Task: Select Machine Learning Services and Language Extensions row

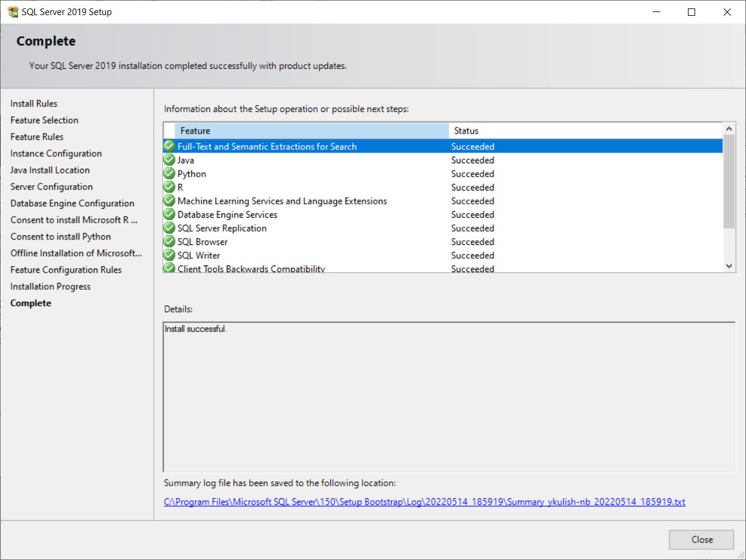Action: click(443, 201)
